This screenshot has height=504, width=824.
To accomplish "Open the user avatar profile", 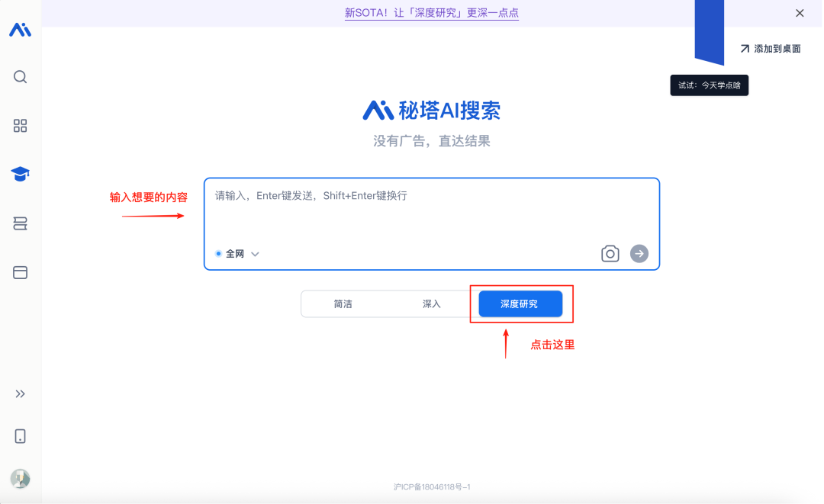I will point(20,479).
